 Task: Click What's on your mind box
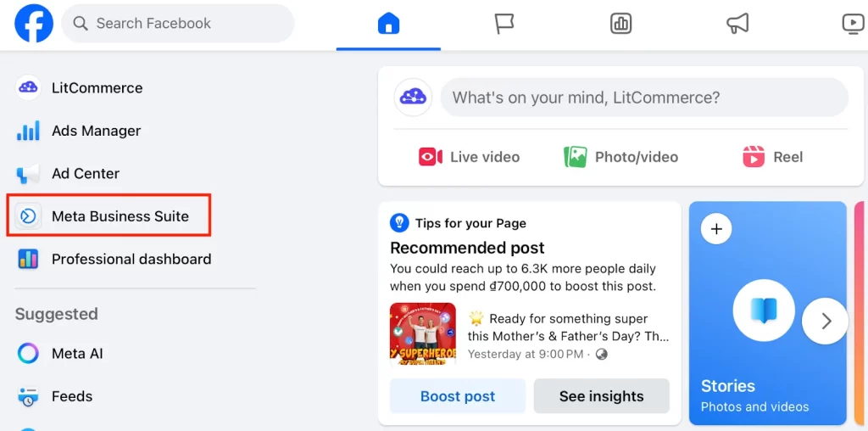point(644,98)
